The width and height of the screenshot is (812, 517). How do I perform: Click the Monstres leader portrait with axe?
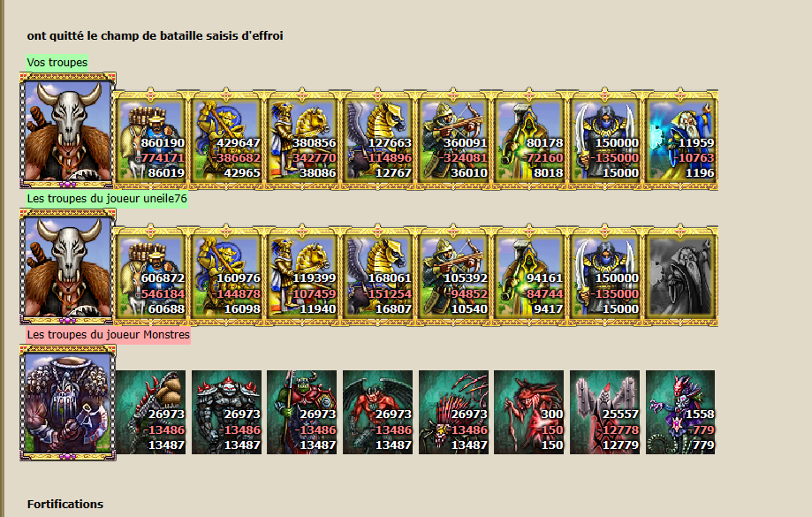(68, 402)
